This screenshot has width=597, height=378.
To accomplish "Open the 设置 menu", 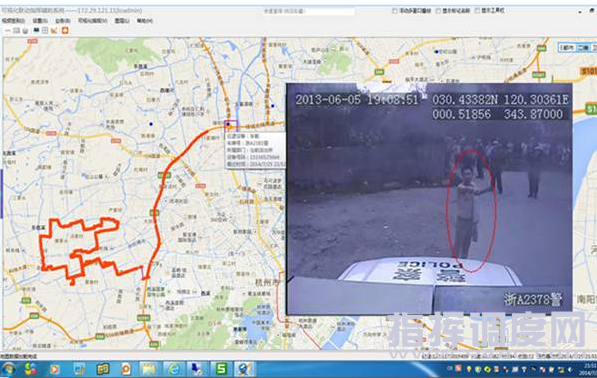I will coord(40,21).
